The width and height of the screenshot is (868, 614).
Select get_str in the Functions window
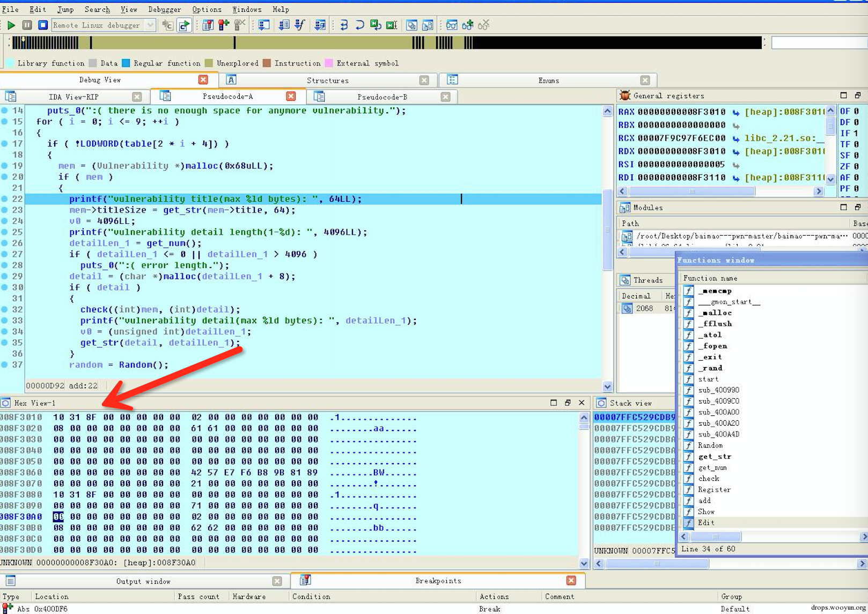(714, 457)
